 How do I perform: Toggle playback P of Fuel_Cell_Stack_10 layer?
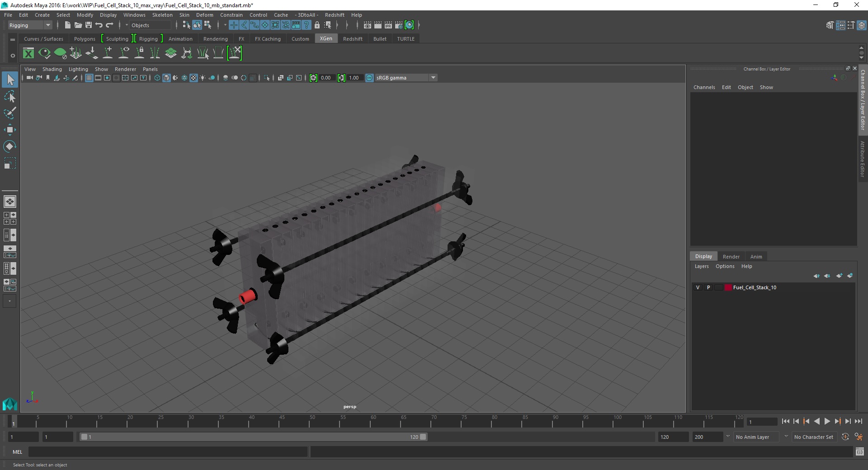coord(708,287)
